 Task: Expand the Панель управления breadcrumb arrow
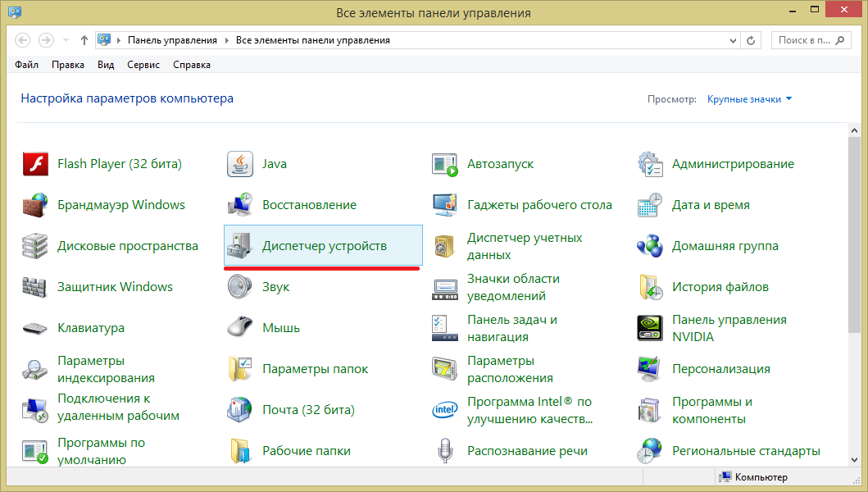(225, 40)
